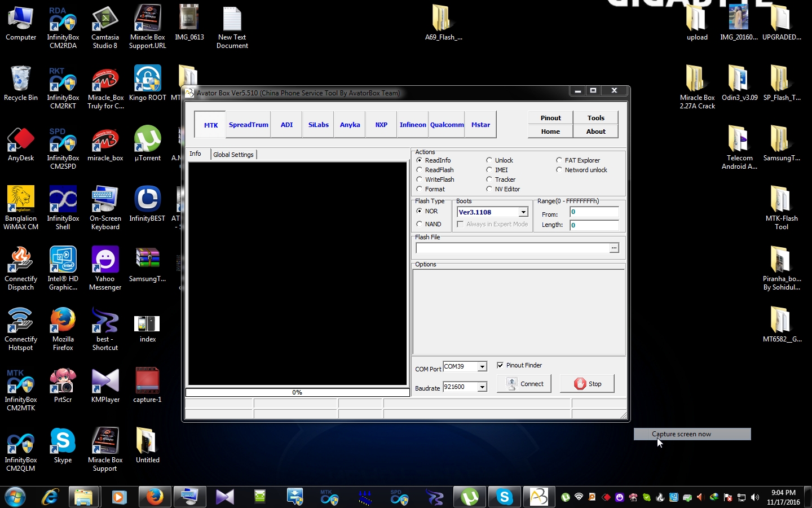Image resolution: width=812 pixels, height=508 pixels.
Task: Click the Pinout button
Action: tap(550, 118)
